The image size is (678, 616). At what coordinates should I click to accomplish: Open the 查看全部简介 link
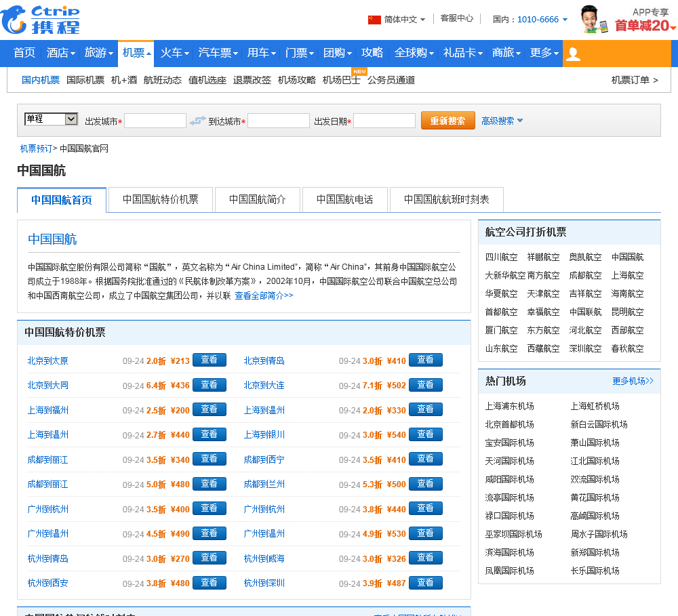tap(264, 295)
